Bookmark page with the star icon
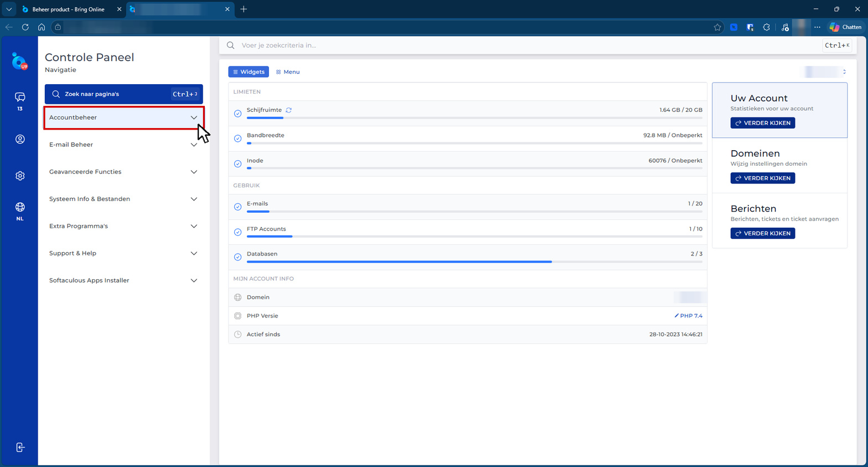 click(717, 27)
